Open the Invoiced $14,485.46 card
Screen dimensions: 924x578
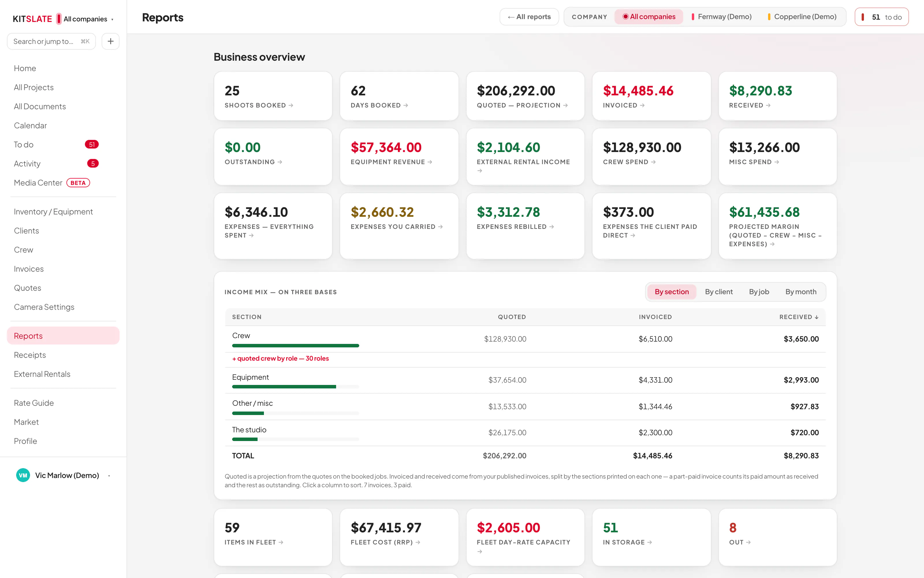[x=651, y=96]
